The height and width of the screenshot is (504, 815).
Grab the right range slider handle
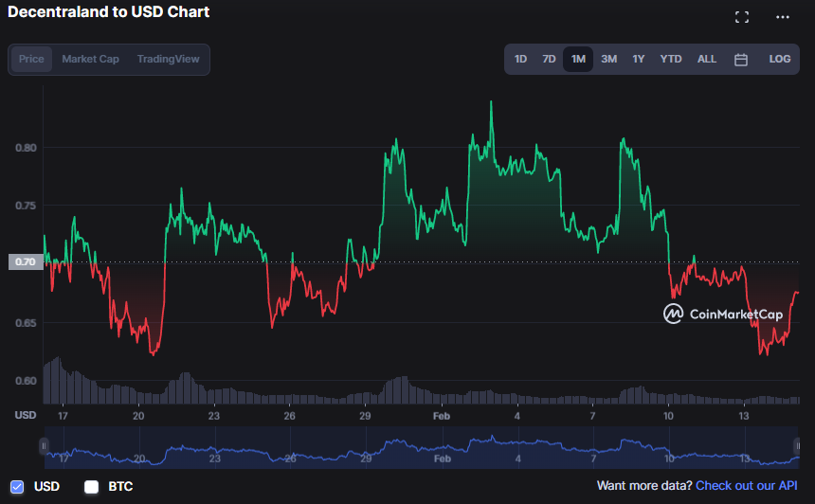coord(797,446)
